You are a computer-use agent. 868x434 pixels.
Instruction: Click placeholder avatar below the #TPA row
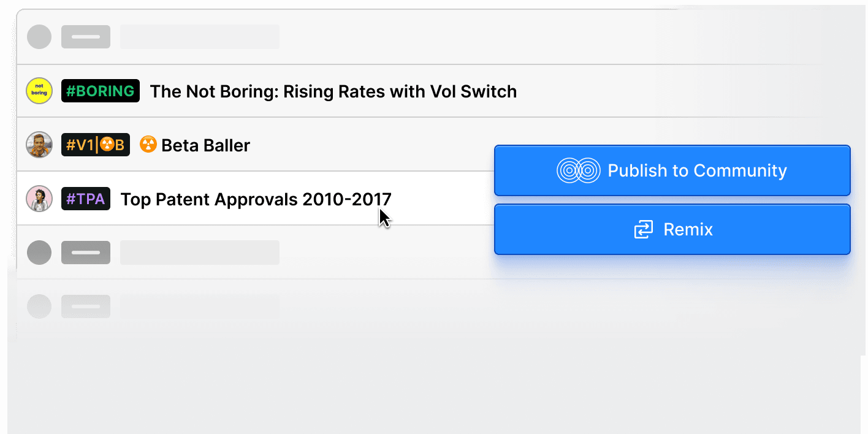(x=39, y=253)
